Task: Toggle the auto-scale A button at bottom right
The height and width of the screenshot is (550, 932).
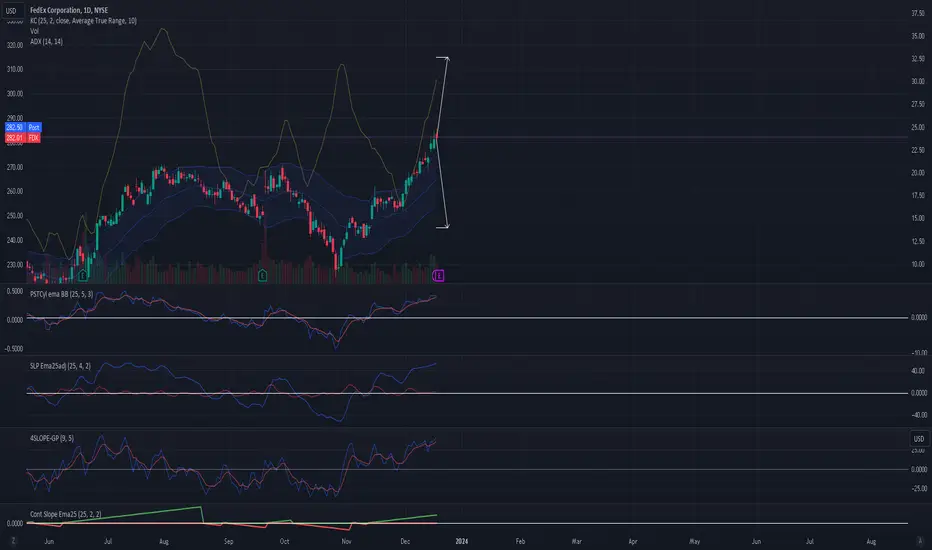Action: 920,540
